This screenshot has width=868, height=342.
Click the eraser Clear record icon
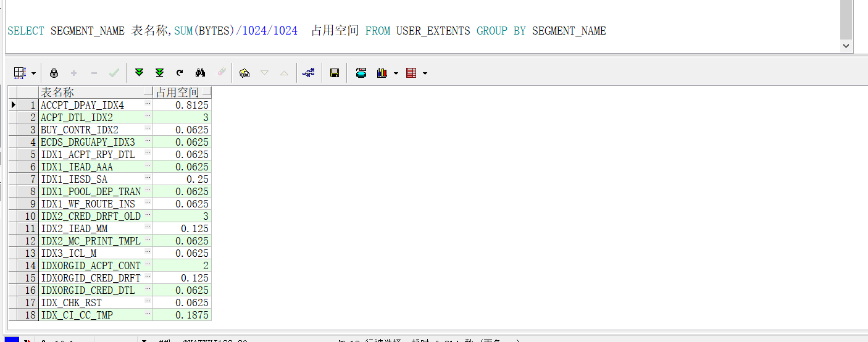point(221,73)
